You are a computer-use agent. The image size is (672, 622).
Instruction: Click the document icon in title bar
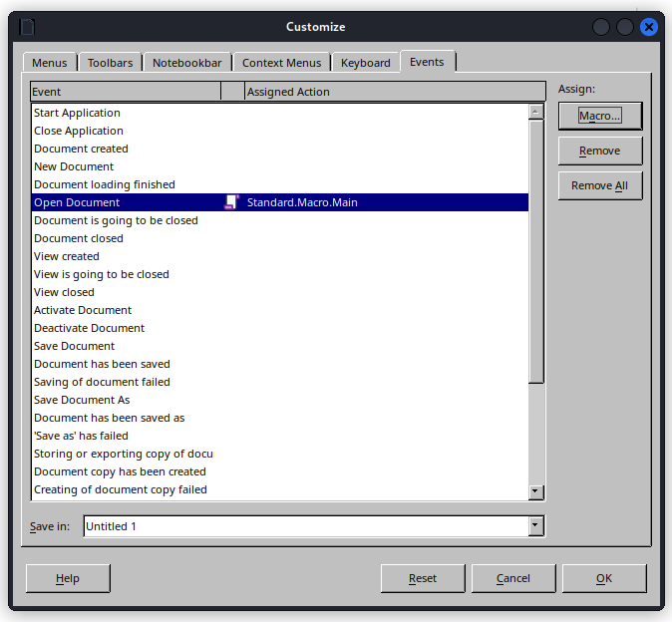click(28, 27)
